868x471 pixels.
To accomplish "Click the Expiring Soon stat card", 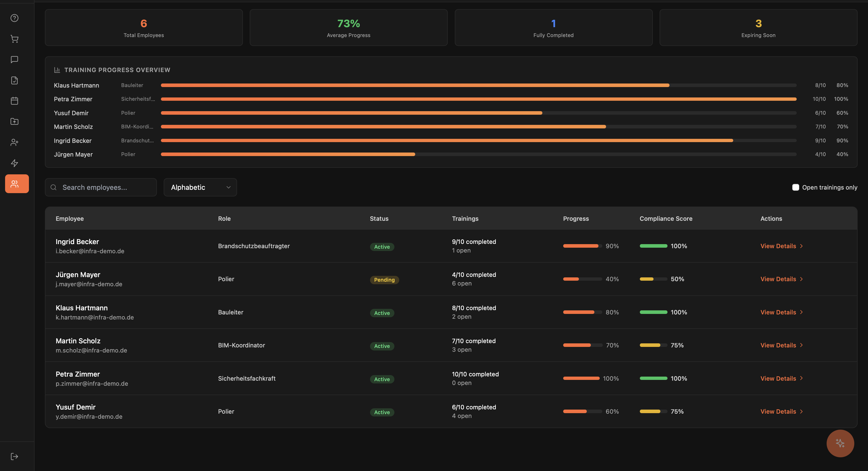I will tap(759, 28).
